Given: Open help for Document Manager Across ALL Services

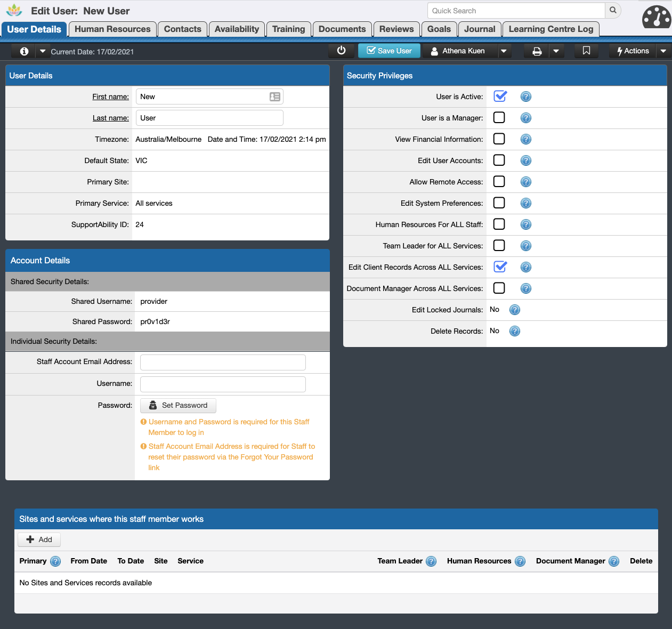Looking at the screenshot, I should pyautogui.click(x=526, y=288).
